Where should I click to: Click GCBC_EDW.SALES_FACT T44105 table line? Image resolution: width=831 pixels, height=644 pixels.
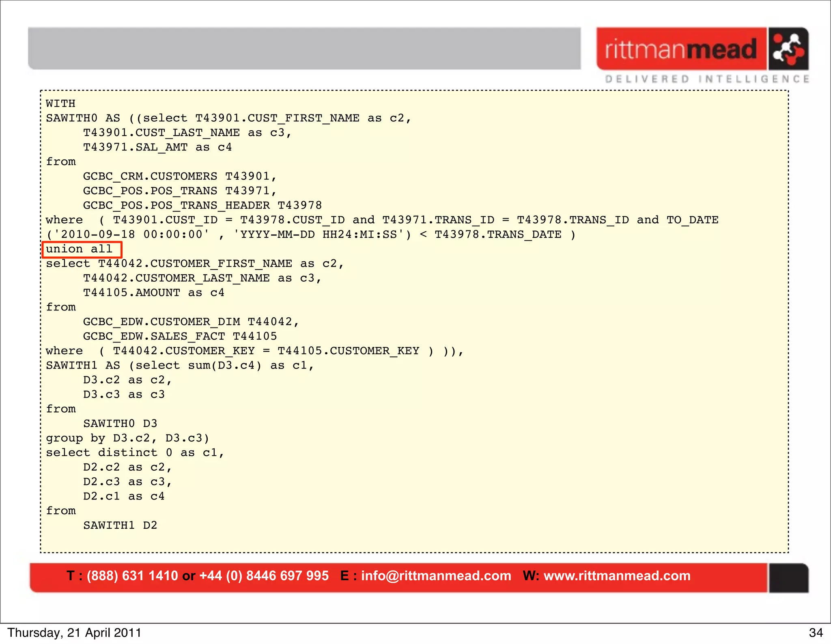pos(180,336)
